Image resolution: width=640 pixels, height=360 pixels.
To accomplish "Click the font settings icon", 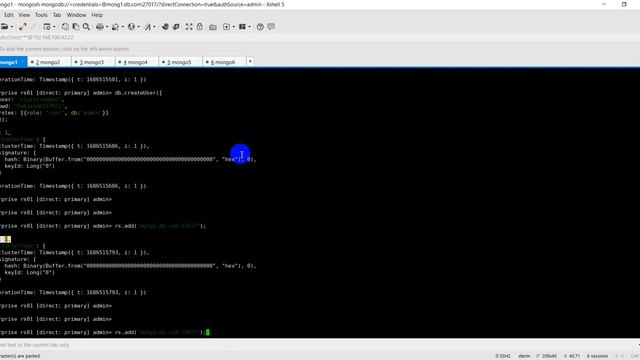I will tap(147, 27).
